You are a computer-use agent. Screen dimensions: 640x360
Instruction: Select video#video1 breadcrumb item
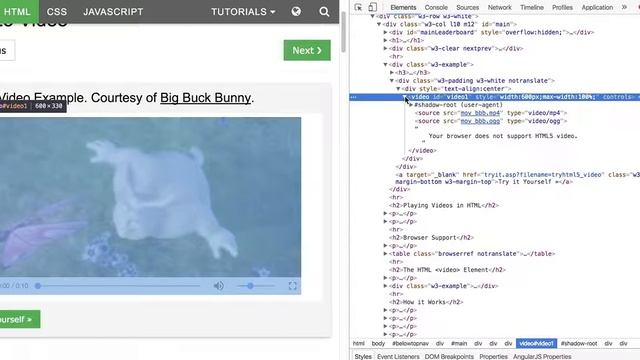(x=536, y=344)
